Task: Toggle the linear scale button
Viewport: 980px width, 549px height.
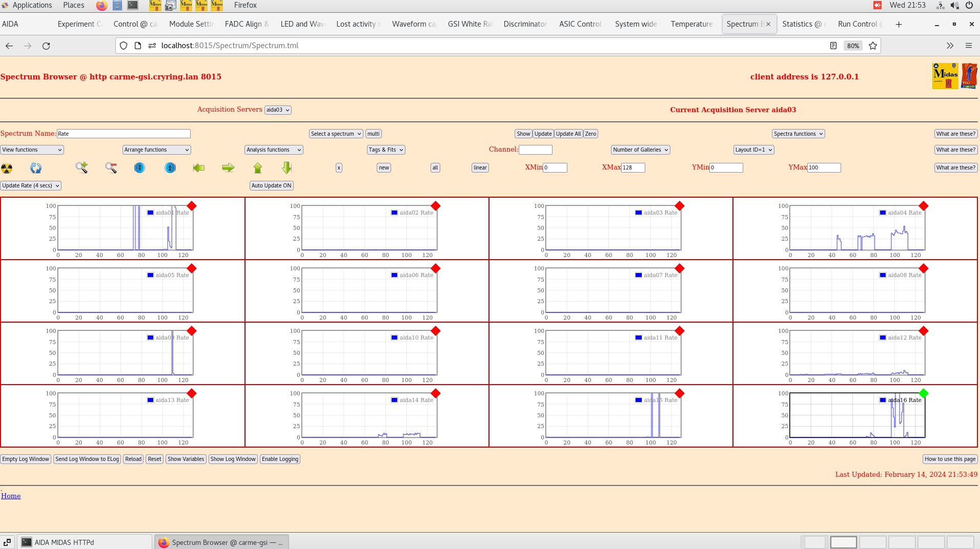Action: (x=480, y=168)
